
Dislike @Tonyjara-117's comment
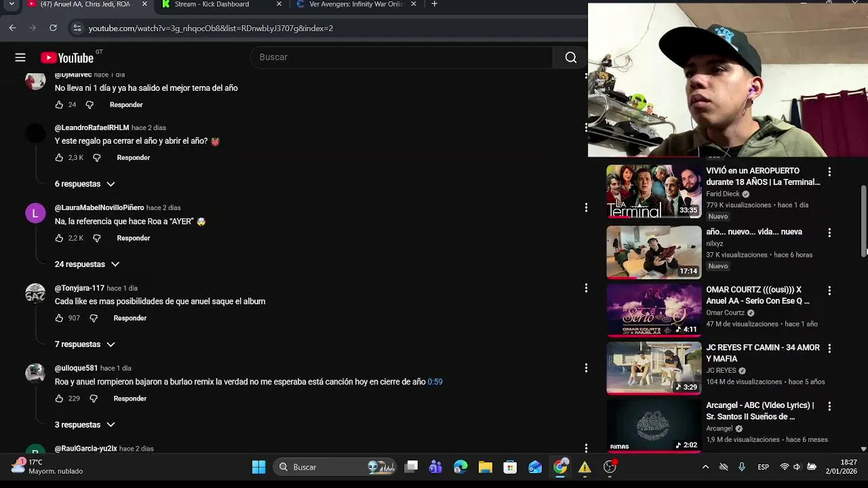click(x=94, y=319)
